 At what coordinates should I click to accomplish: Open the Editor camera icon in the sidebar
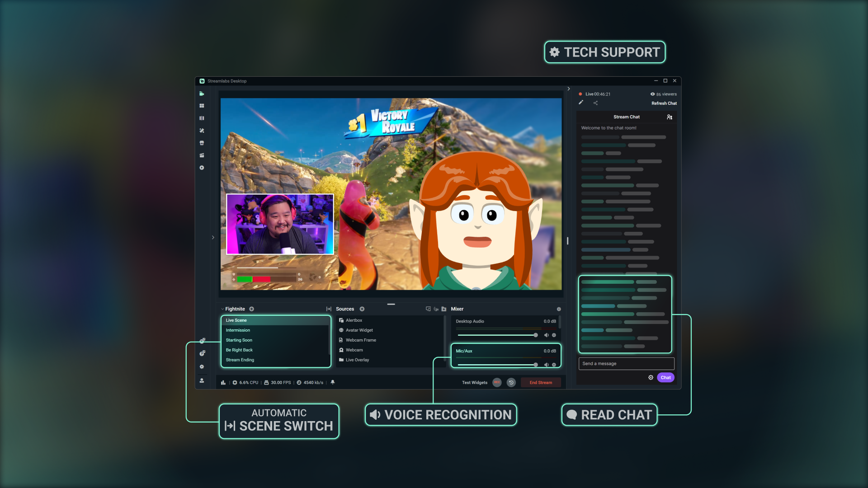(x=202, y=94)
